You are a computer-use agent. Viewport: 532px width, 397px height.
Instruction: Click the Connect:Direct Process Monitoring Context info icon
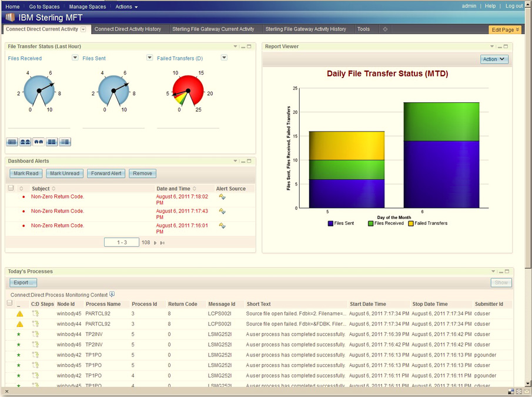[112, 294]
